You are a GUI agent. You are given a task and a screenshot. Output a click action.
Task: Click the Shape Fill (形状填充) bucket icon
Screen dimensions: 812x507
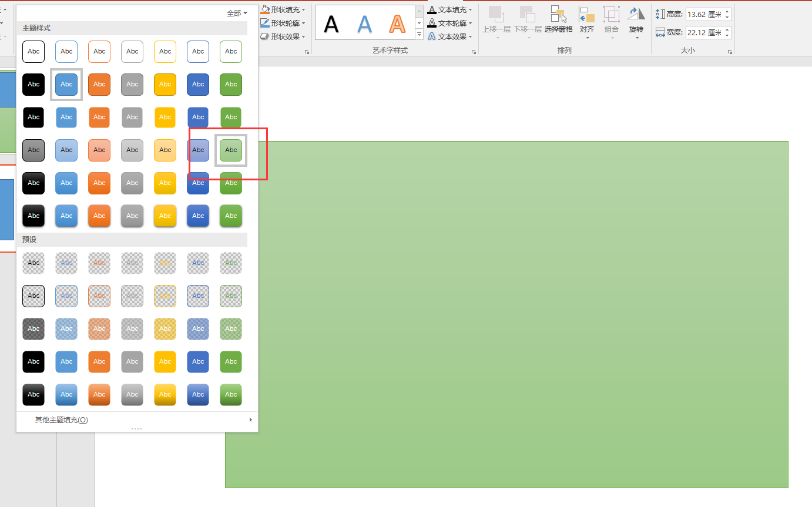(x=265, y=9)
